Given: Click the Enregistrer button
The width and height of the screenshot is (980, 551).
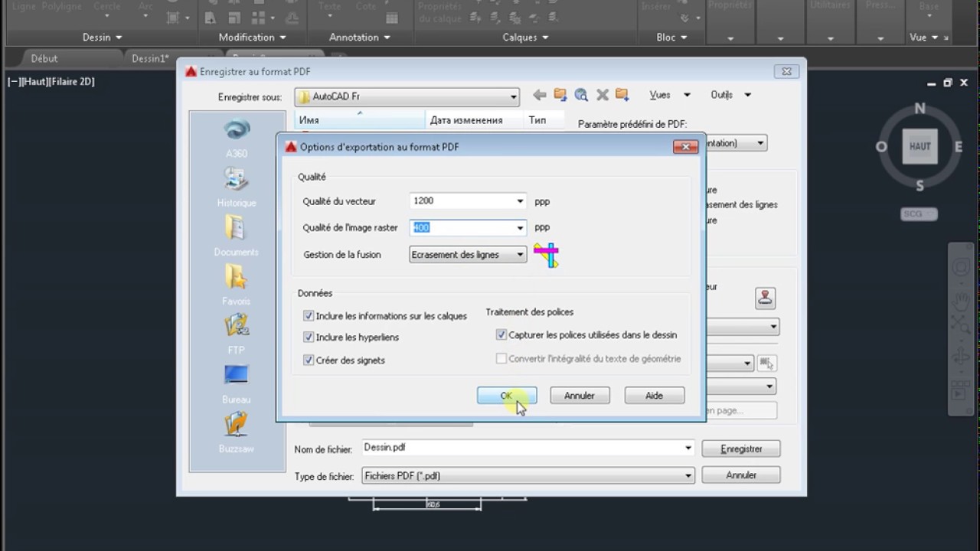Looking at the screenshot, I should tap(741, 449).
